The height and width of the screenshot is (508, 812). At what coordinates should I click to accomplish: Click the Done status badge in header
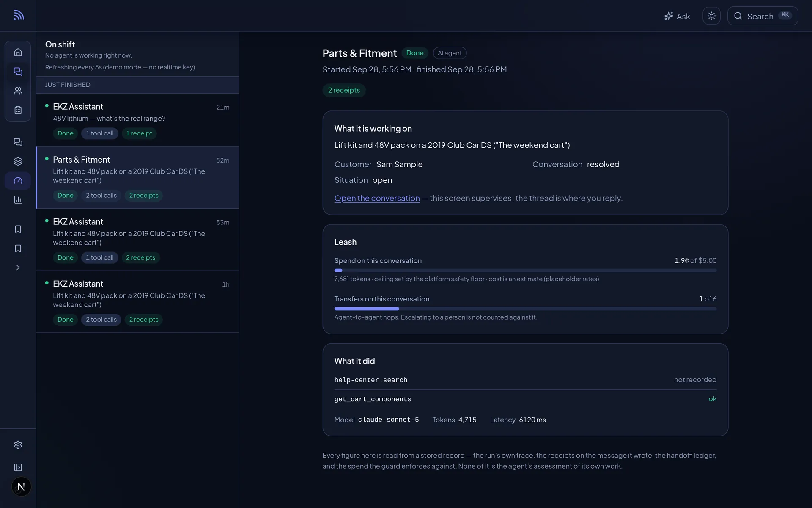pos(415,53)
